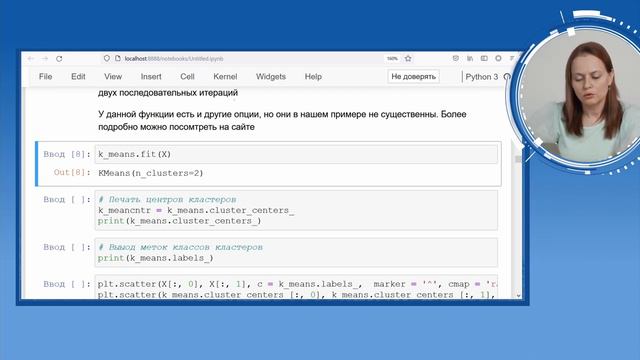Bookmark this page with the star icon
This screenshot has height=360, width=640.
[408, 59]
